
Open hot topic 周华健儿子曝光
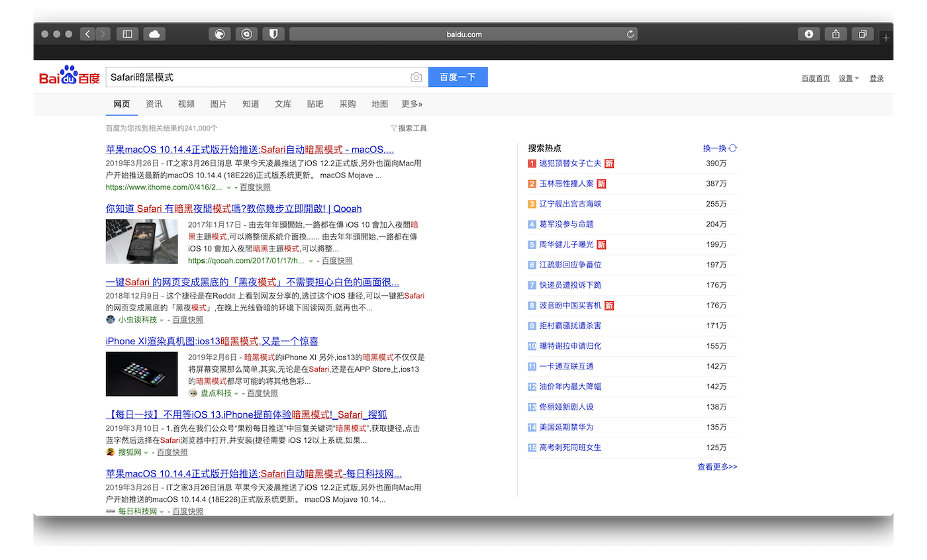tap(566, 244)
